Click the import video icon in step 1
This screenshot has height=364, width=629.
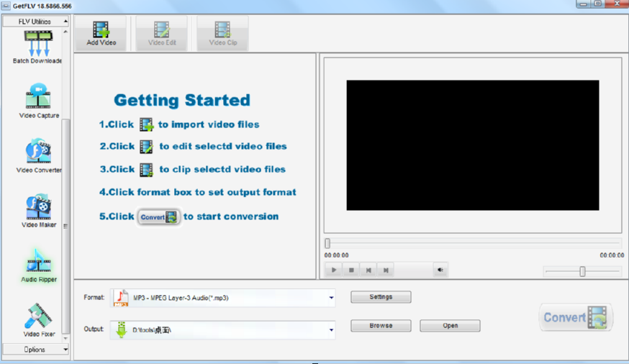(146, 124)
